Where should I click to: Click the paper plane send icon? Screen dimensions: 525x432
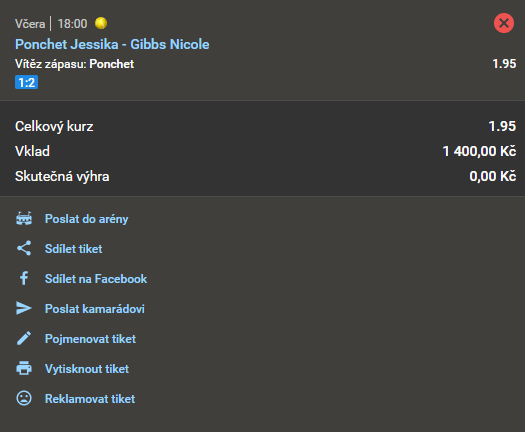24,308
